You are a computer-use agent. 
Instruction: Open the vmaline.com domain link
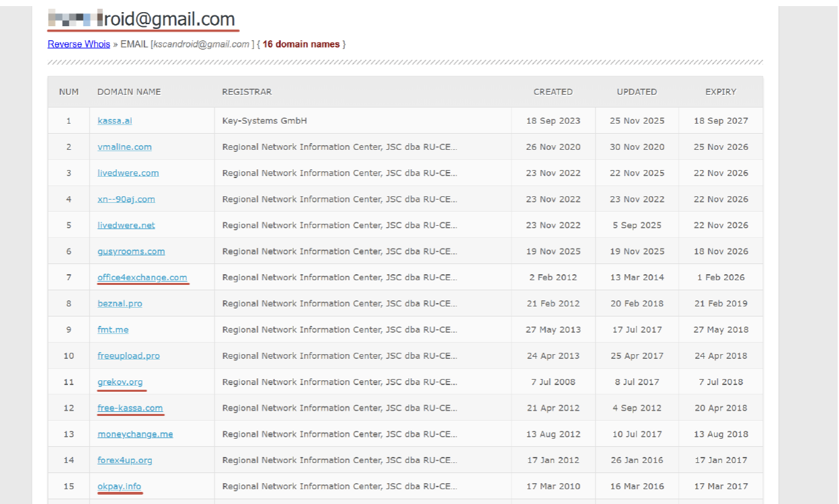tap(124, 147)
